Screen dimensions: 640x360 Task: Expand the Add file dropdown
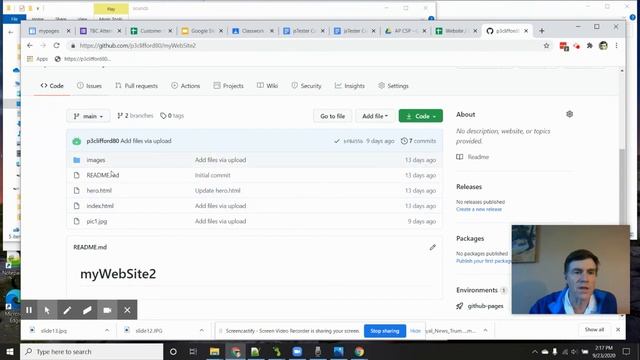coord(375,116)
